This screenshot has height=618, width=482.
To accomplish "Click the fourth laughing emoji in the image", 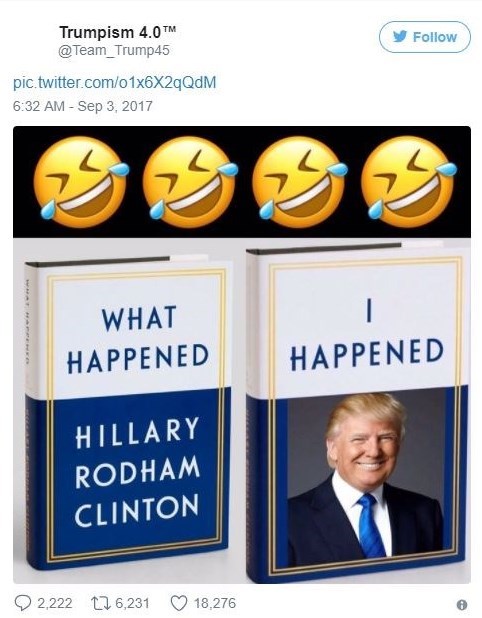I will [x=408, y=181].
